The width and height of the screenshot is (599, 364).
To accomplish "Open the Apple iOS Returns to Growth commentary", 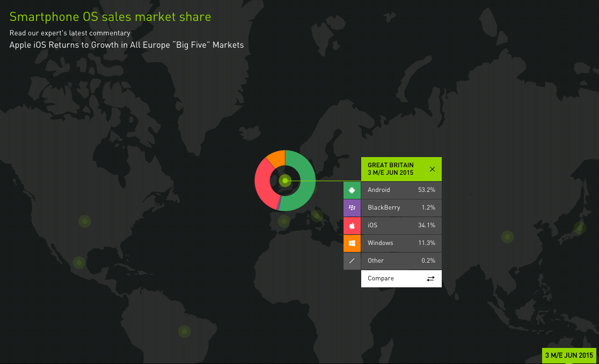I will tap(127, 45).
